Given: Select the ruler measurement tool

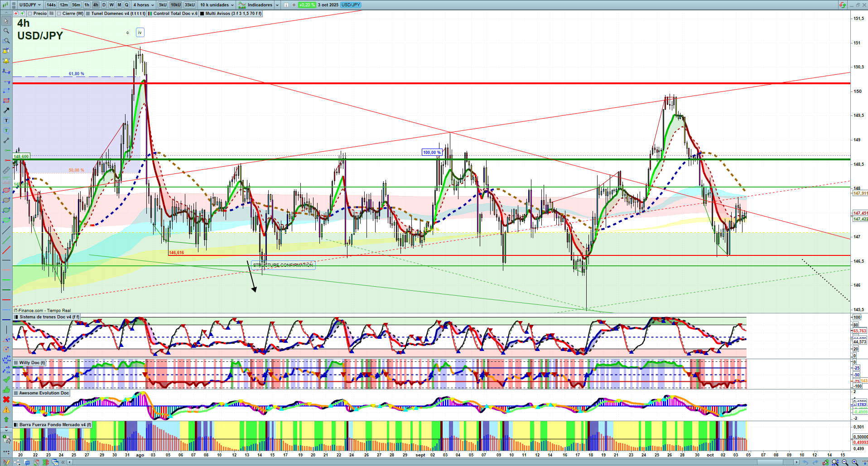Looking at the screenshot, I should [6, 170].
